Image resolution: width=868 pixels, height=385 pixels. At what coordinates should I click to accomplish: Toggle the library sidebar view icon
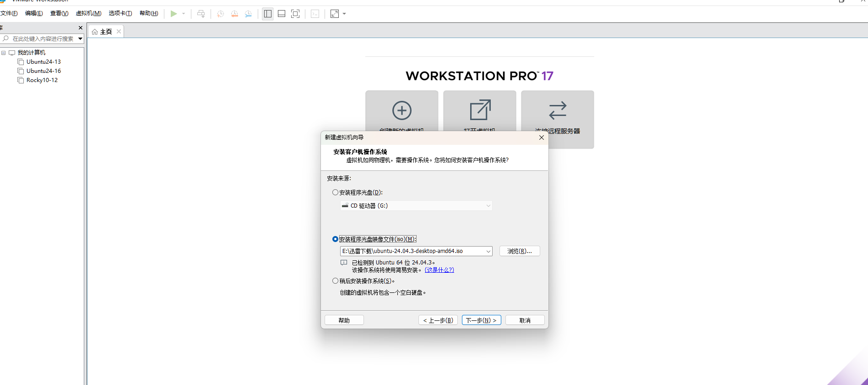coord(268,14)
